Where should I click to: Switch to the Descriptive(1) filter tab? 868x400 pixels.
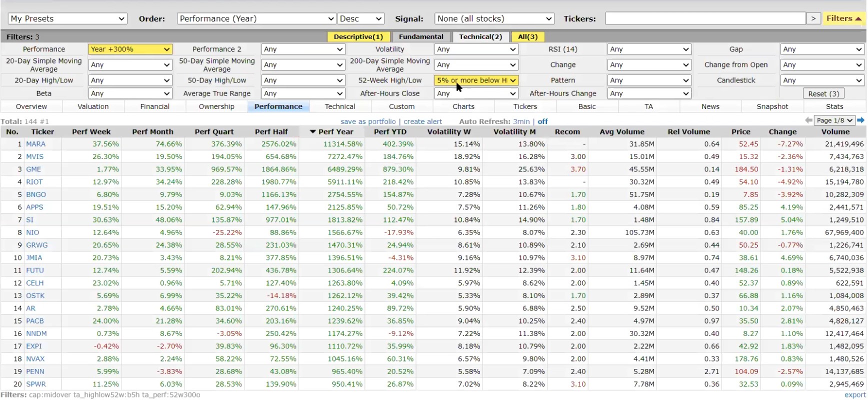[x=358, y=36]
